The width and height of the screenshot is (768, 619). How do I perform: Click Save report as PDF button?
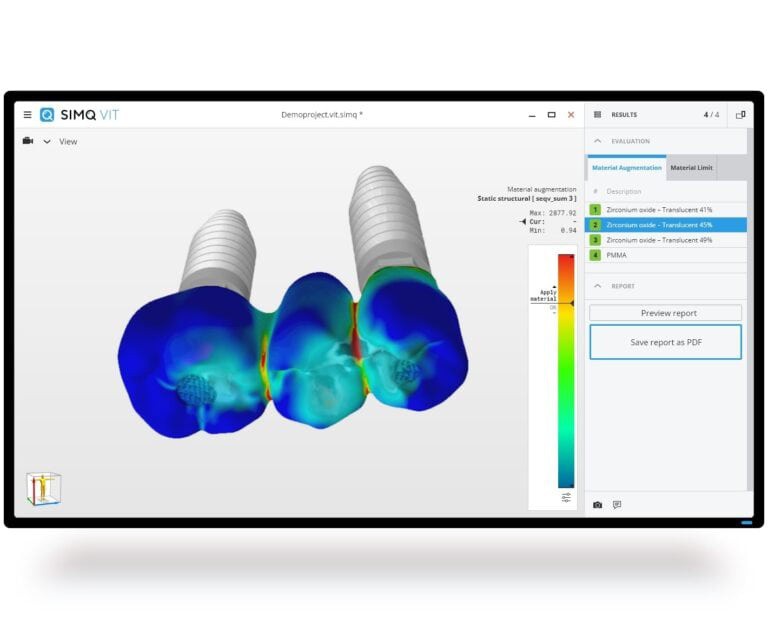tap(666, 342)
